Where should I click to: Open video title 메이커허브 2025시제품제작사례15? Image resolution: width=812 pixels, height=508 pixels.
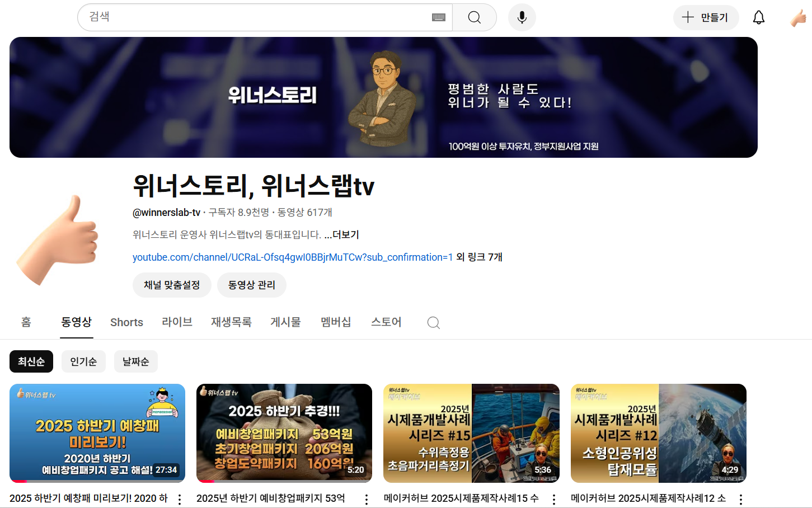(x=461, y=498)
